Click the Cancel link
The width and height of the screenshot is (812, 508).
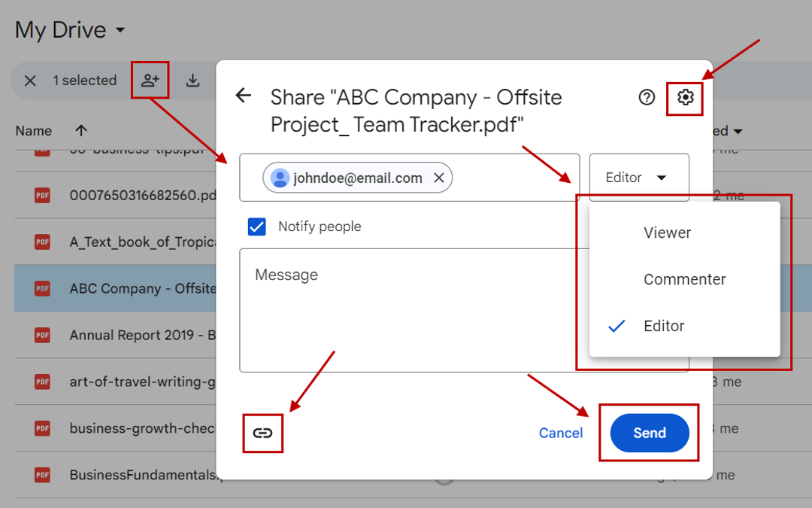560,433
